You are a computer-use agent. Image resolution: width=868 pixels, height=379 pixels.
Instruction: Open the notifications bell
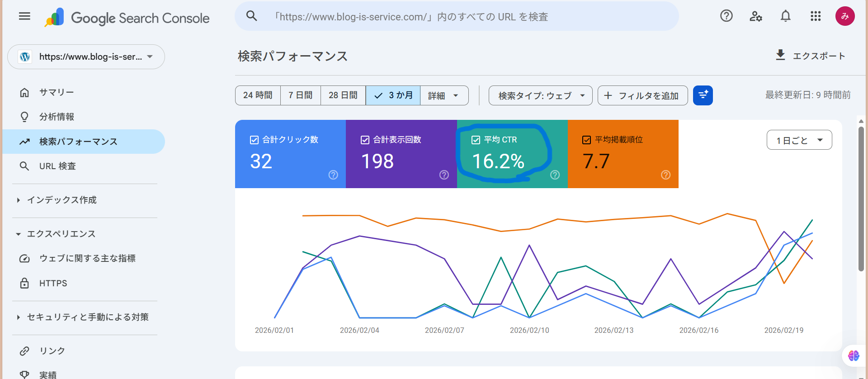pos(786,16)
